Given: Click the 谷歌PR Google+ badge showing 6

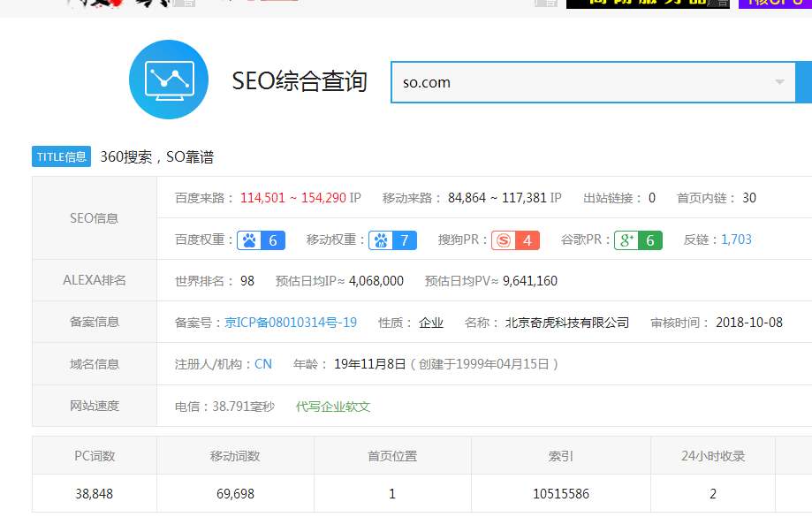Looking at the screenshot, I should click(638, 239).
